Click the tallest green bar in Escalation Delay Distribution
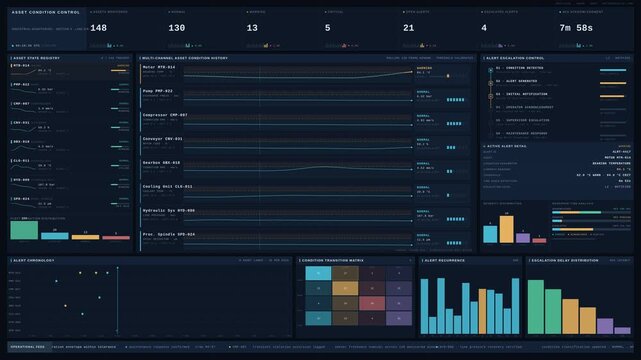Viewport: 641px width, 360px height. coord(536,307)
